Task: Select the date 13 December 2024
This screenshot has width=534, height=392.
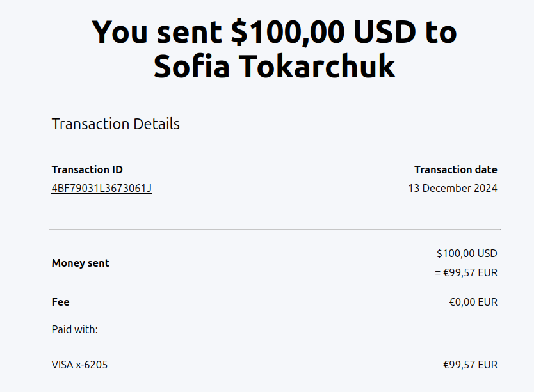Action: click(x=452, y=188)
